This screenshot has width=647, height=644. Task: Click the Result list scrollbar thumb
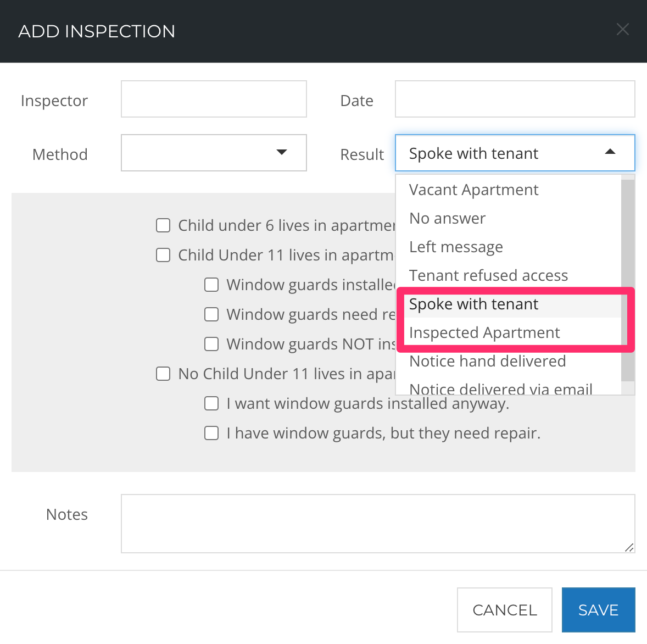pos(628,281)
